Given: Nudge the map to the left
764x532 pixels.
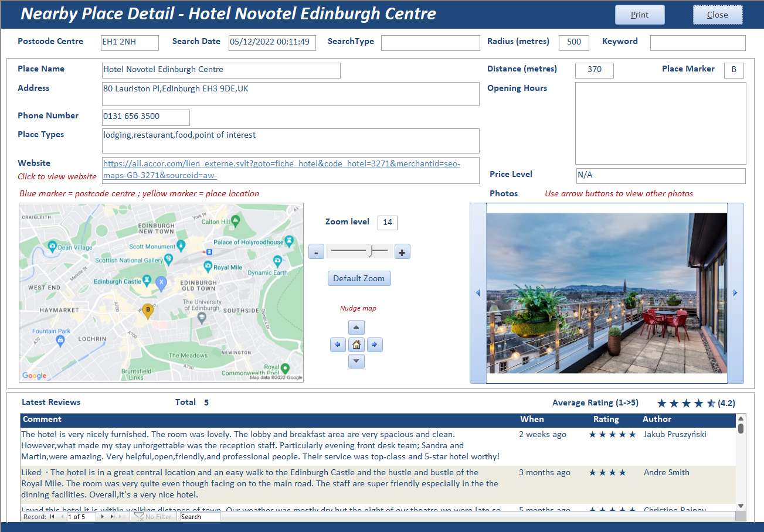Looking at the screenshot, I should 338,345.
